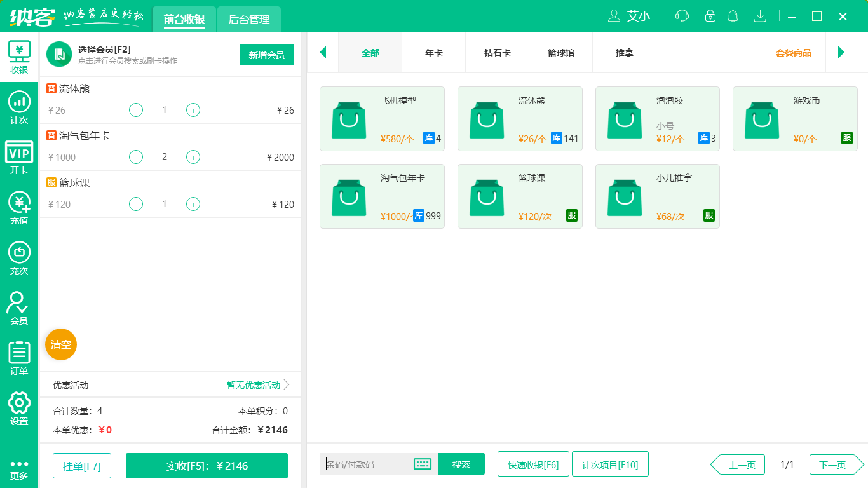
Task: Increase 流体熊 quantity with plus stepper
Action: tap(193, 110)
